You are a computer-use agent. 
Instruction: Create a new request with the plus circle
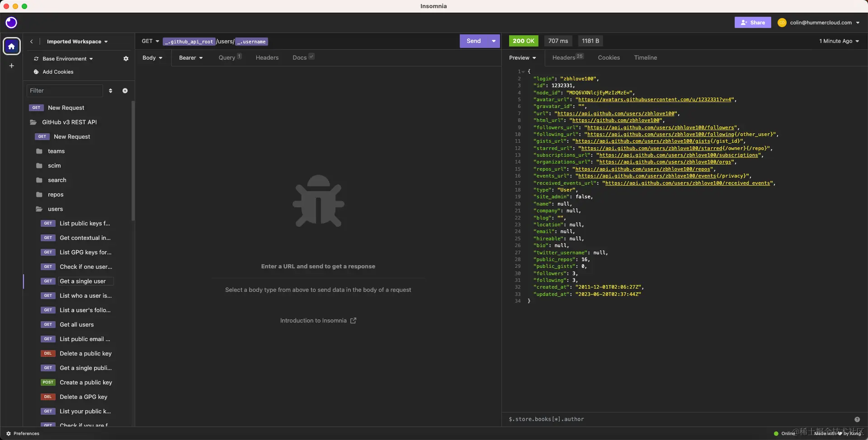point(125,91)
